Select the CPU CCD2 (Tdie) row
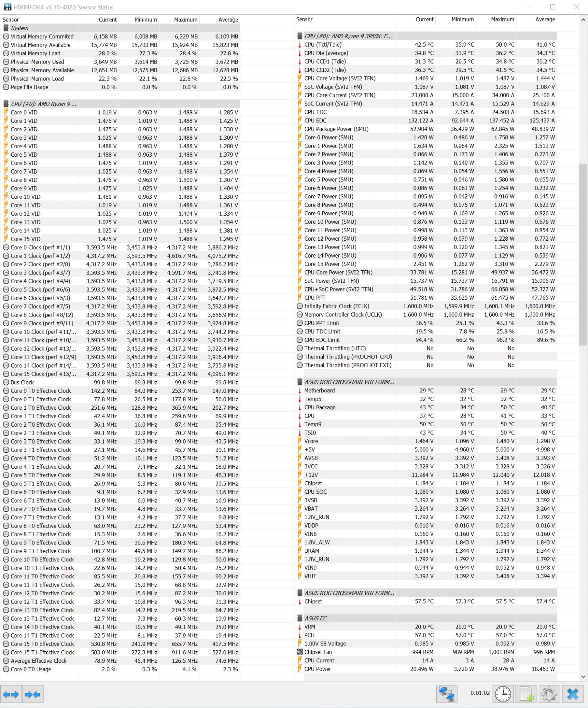 (426, 70)
